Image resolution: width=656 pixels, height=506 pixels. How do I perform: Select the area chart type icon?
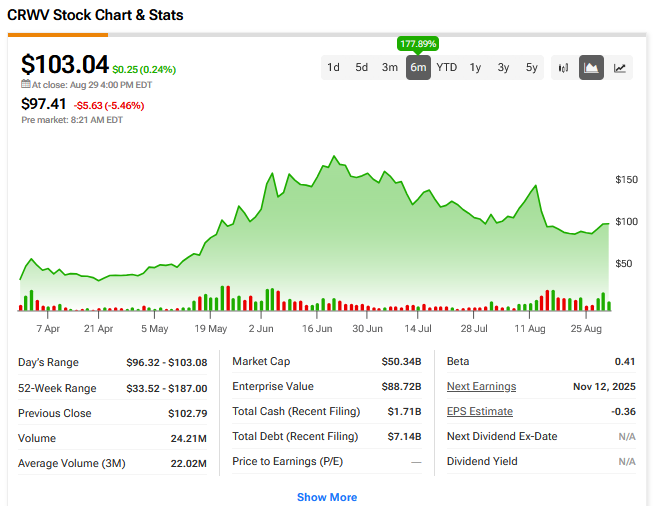[x=591, y=68]
